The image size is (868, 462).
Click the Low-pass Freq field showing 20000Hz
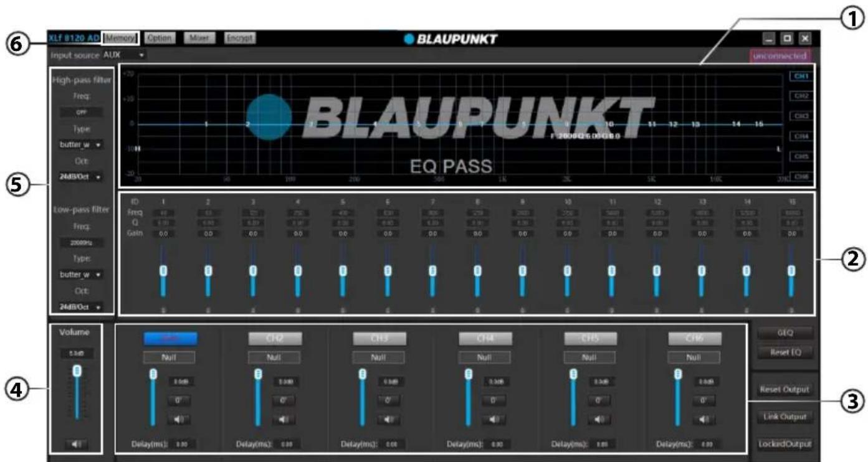pos(81,242)
